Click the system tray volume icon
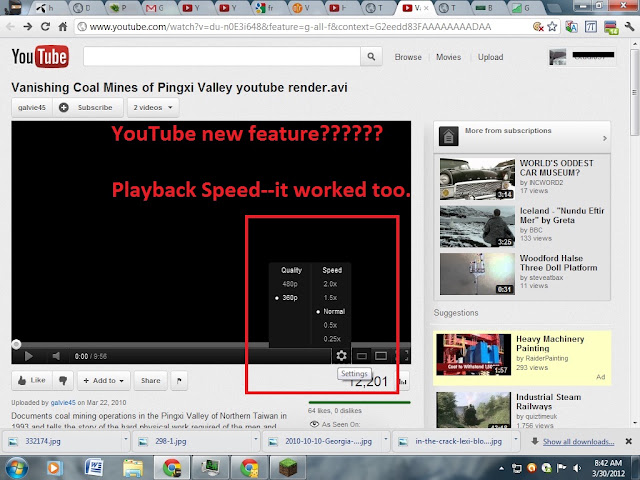 (x=577, y=468)
